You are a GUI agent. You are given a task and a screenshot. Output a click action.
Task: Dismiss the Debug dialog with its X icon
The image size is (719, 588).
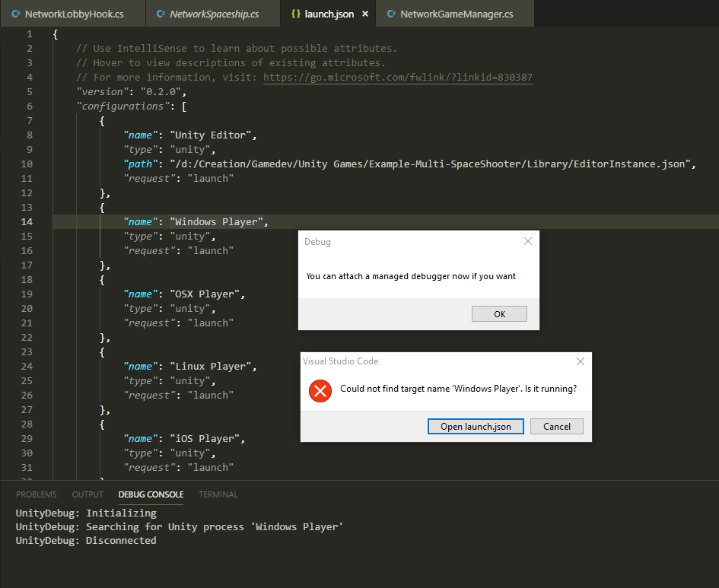pos(527,241)
